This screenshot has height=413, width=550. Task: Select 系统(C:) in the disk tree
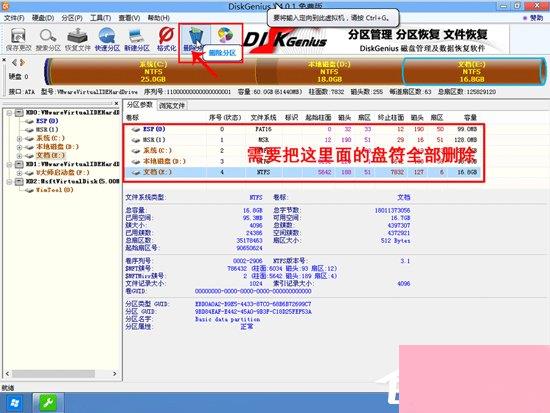tap(50, 138)
